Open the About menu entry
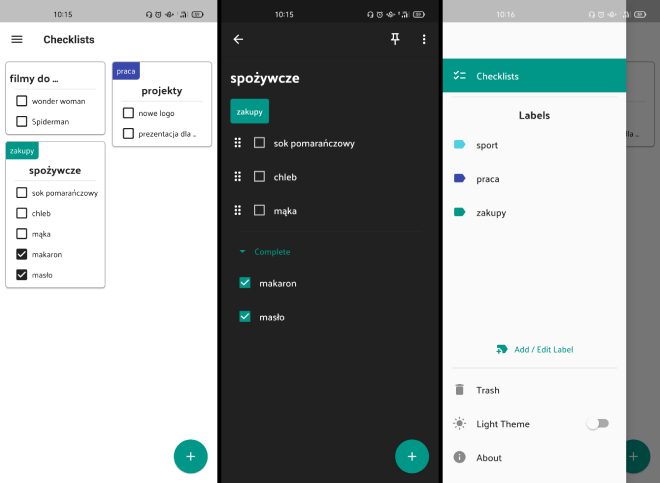Image resolution: width=660 pixels, height=483 pixels. (x=489, y=458)
